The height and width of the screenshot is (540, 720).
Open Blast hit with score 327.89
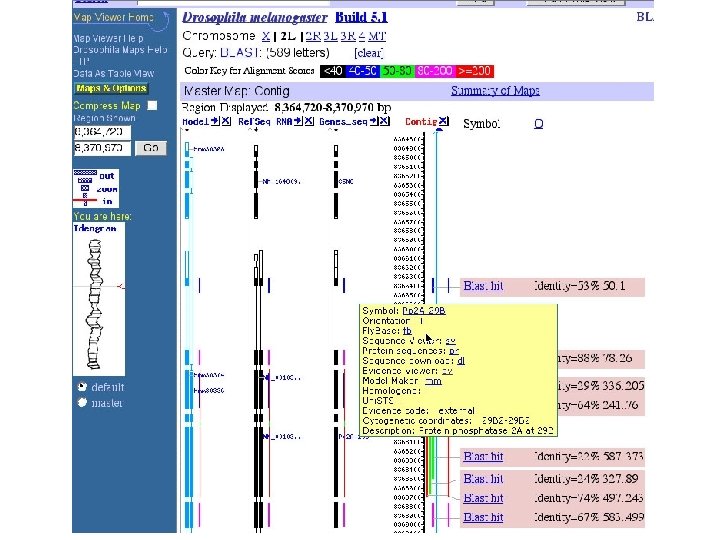coord(483,479)
